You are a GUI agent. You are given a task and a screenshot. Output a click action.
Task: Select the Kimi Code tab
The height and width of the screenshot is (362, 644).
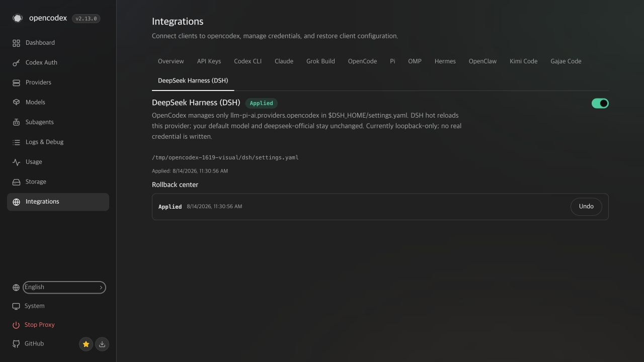tap(523, 61)
